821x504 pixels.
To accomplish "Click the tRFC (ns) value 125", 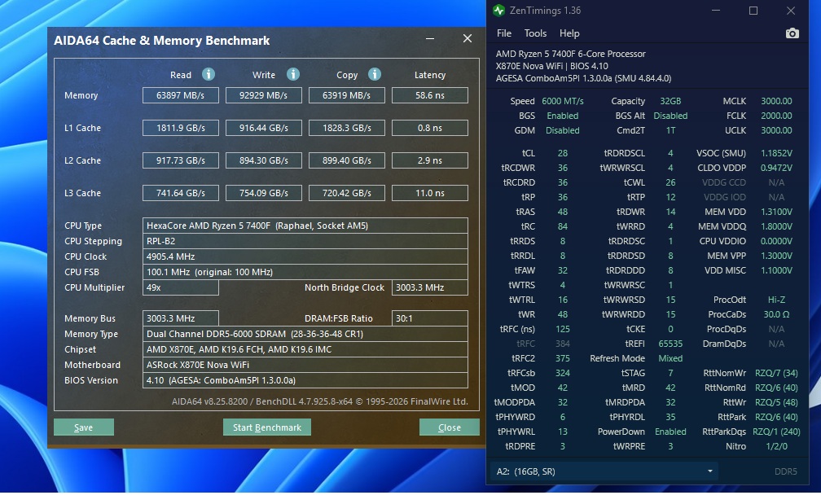I will coord(562,329).
